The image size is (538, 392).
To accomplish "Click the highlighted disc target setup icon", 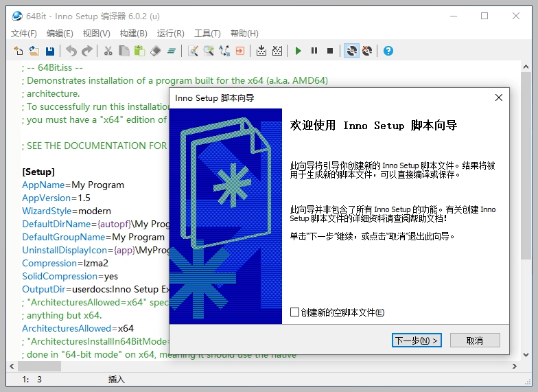I will (x=351, y=51).
